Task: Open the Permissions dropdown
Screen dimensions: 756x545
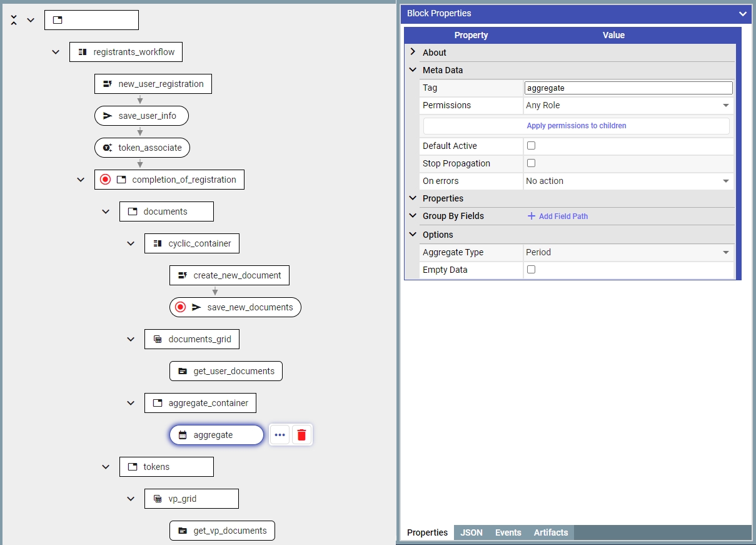Action: click(628, 106)
